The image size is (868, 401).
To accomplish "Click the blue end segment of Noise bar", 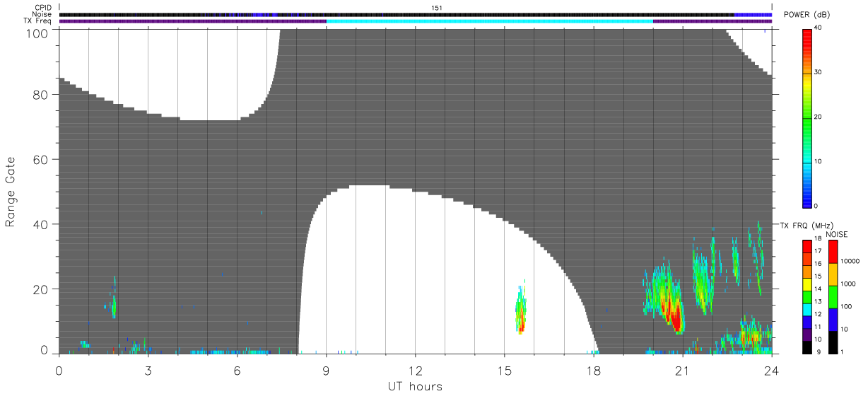I will (x=753, y=14).
